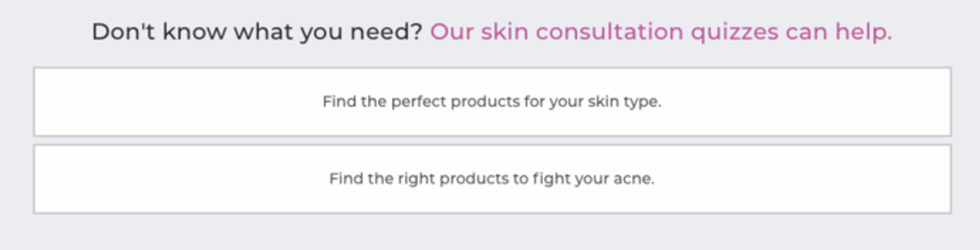The image size is (980, 250).
Task: Choose the first quiz option about skin type
Action: click(492, 102)
